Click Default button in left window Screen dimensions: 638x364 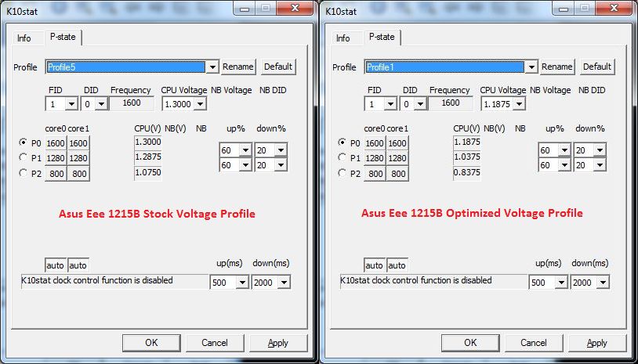[278, 67]
